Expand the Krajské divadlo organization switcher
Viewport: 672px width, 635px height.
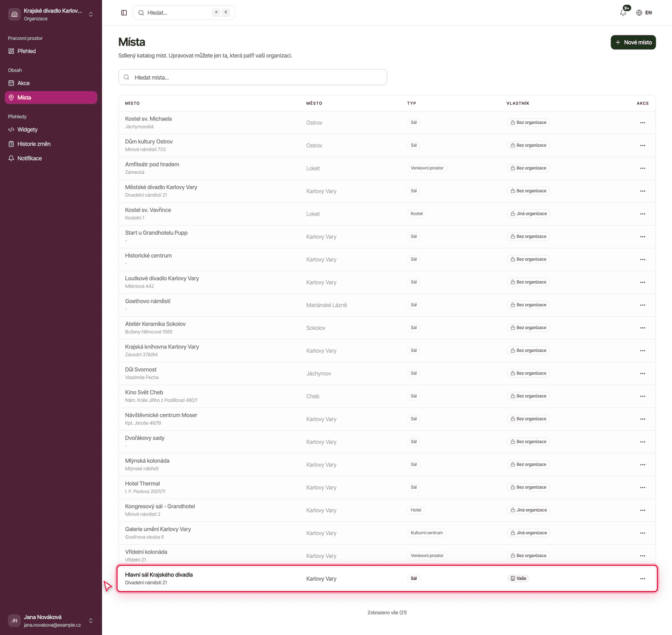pyautogui.click(x=51, y=14)
